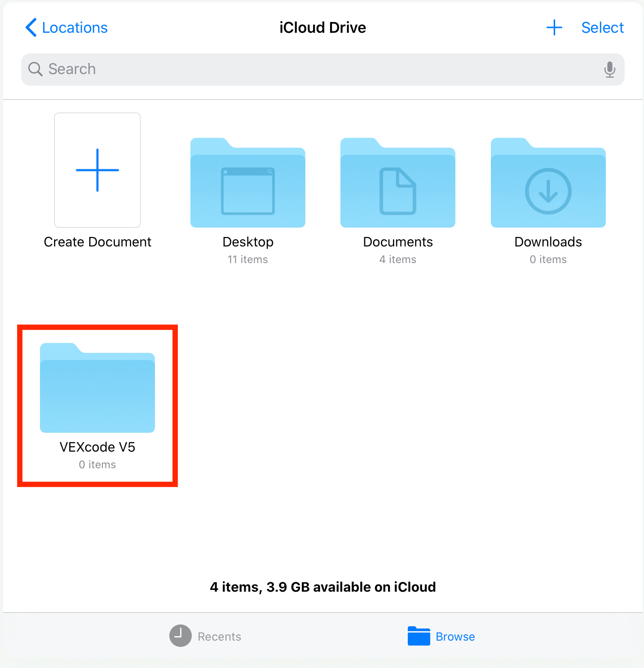
Task: Switch to the Browse tab
Action: 441,636
